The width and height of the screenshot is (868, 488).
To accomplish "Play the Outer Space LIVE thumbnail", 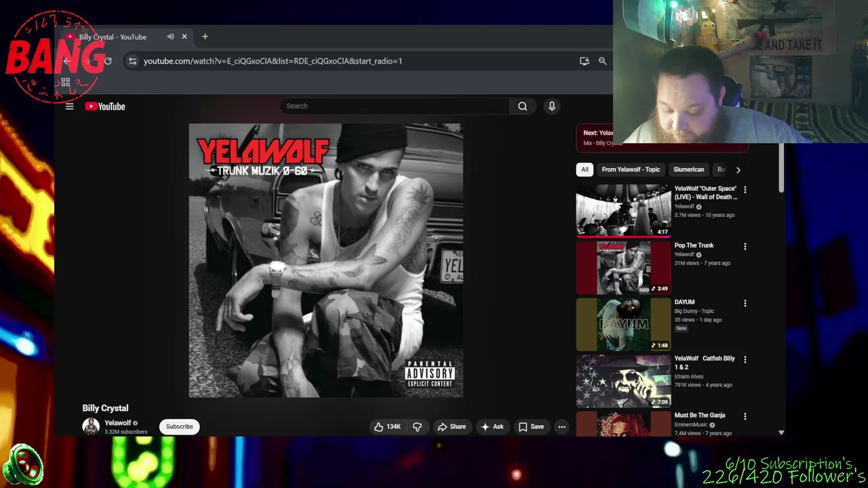I will coord(623,210).
